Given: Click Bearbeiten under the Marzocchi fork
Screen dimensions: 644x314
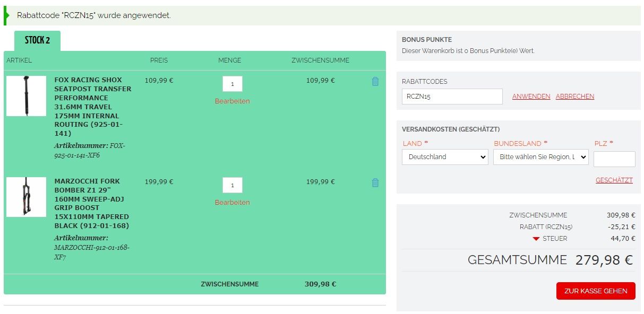Looking at the screenshot, I should [232, 203].
